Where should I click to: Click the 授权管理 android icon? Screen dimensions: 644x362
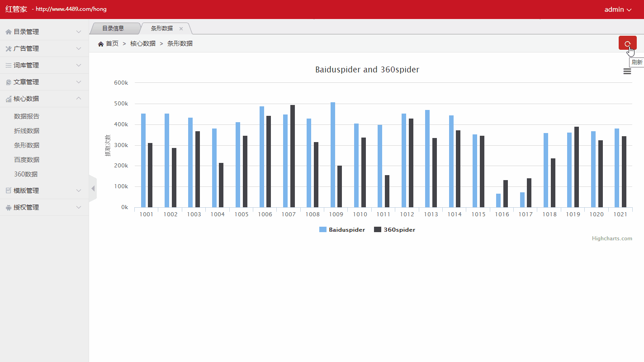click(8, 207)
